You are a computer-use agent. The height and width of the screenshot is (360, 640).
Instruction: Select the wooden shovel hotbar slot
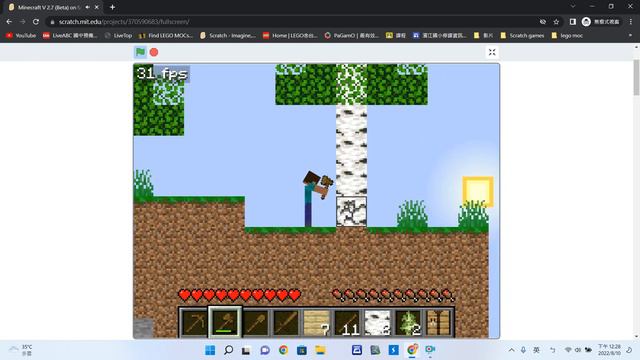[256, 322]
